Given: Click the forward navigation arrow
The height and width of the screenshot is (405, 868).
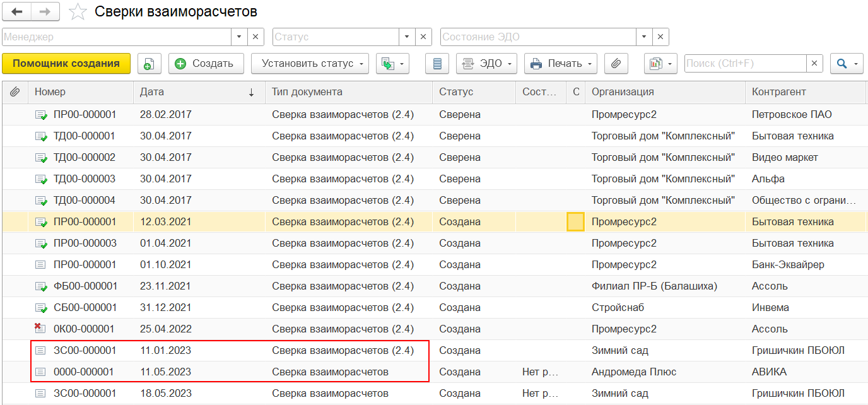Looking at the screenshot, I should coord(45,11).
